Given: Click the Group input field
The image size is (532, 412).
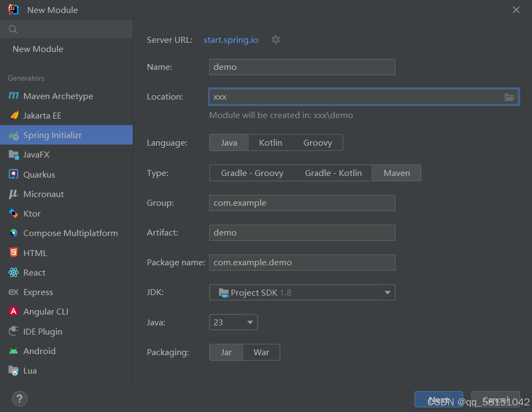Looking at the screenshot, I should [302, 202].
